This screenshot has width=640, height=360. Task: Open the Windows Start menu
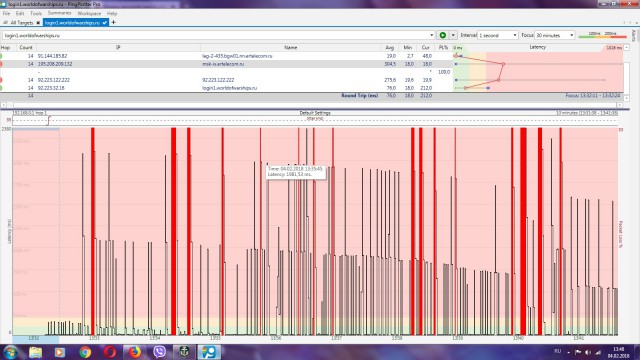coord(10,352)
